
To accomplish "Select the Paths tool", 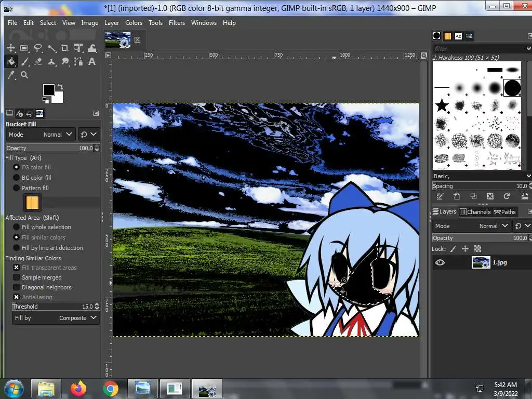I will coord(78,61).
